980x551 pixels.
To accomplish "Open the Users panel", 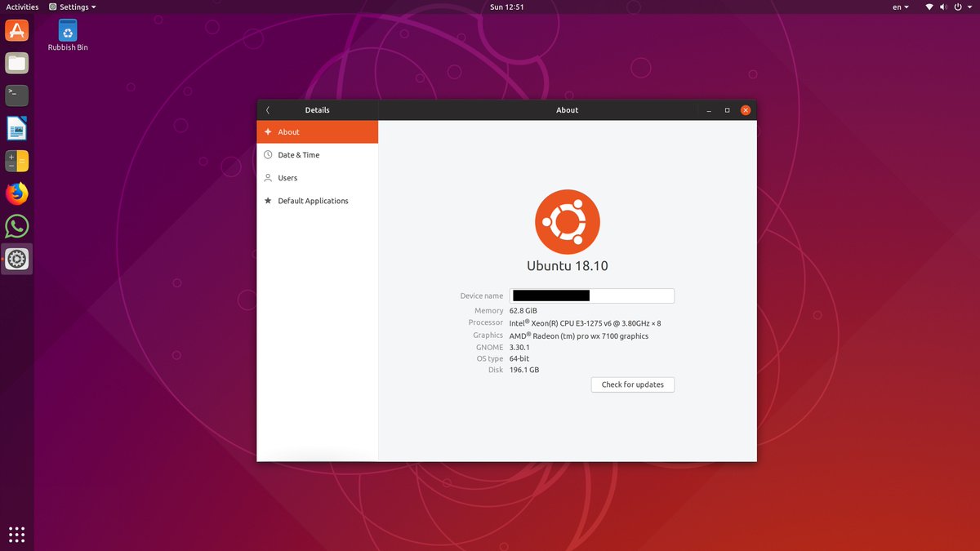I will 318,178.
